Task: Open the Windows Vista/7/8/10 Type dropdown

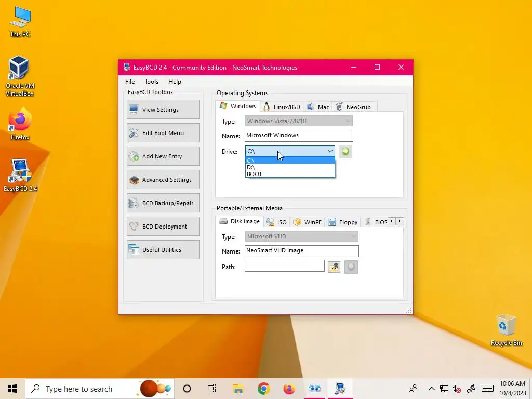Action: (x=299, y=121)
